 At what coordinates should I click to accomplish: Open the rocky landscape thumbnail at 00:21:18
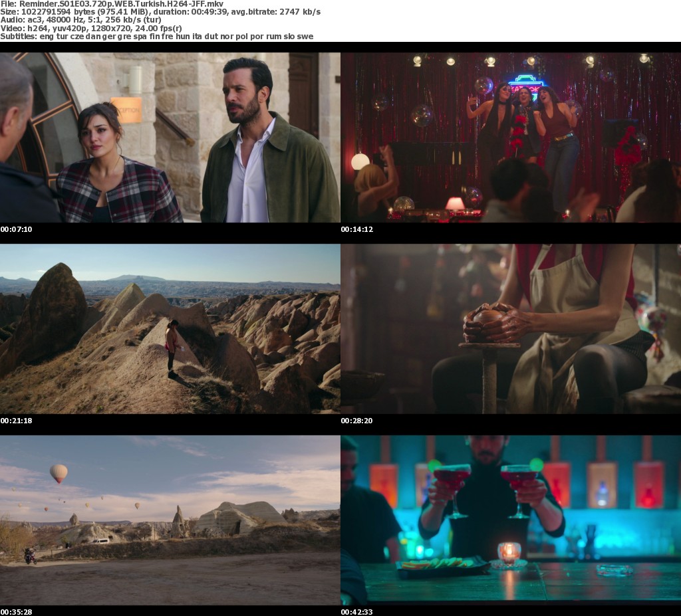coord(170,329)
